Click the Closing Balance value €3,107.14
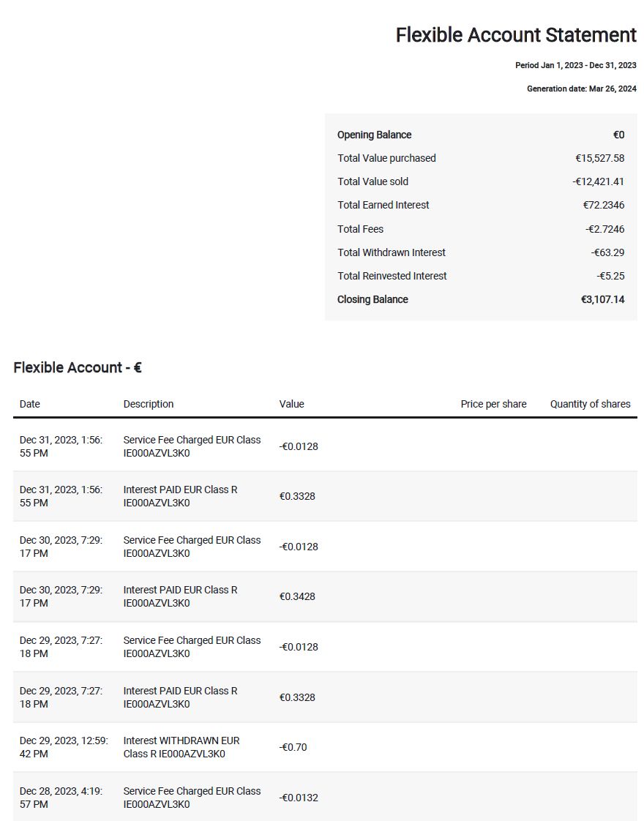Image resolution: width=644 pixels, height=821 pixels. [x=602, y=299]
